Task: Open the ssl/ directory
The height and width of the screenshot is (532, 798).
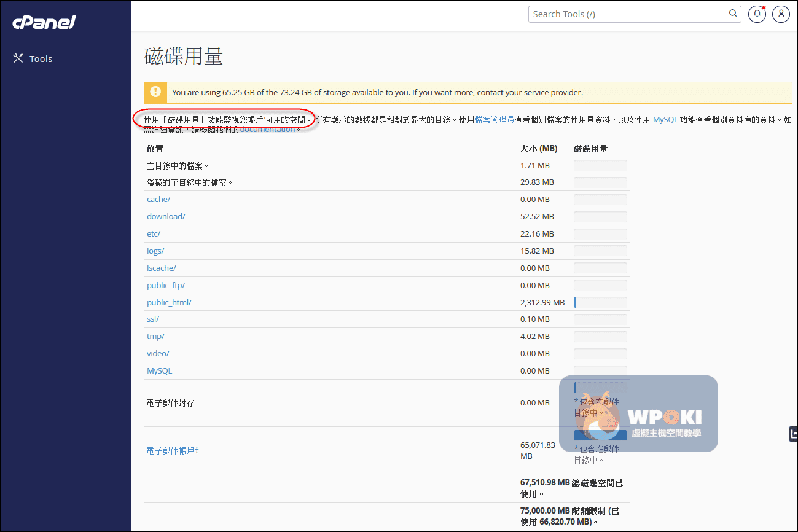Action: coord(153,319)
